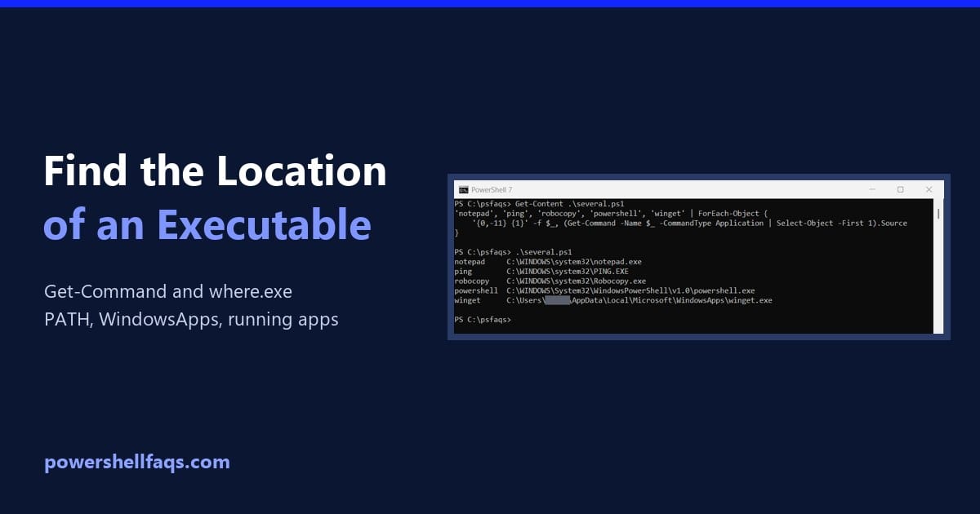The image size is (980, 514).
Task: Select the notepad.exe path output row
Action: point(548,262)
